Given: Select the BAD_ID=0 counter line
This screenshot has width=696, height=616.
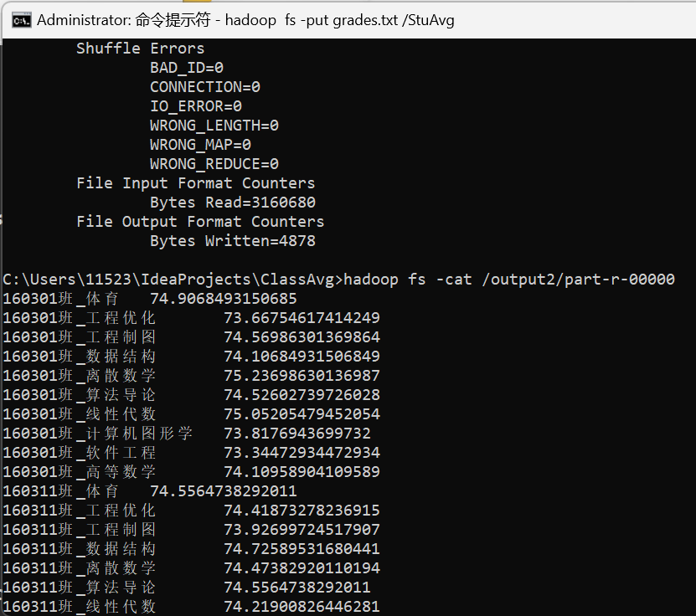Looking at the screenshot, I should click(x=186, y=68).
